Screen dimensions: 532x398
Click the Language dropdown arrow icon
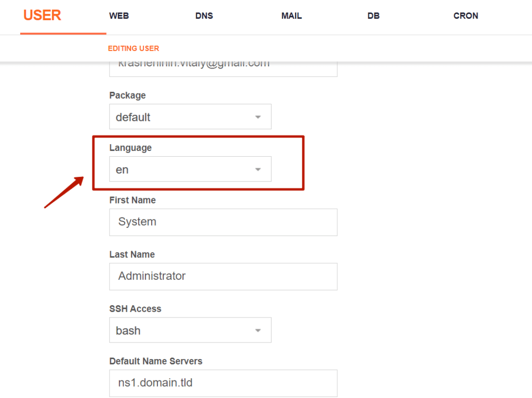point(258,170)
